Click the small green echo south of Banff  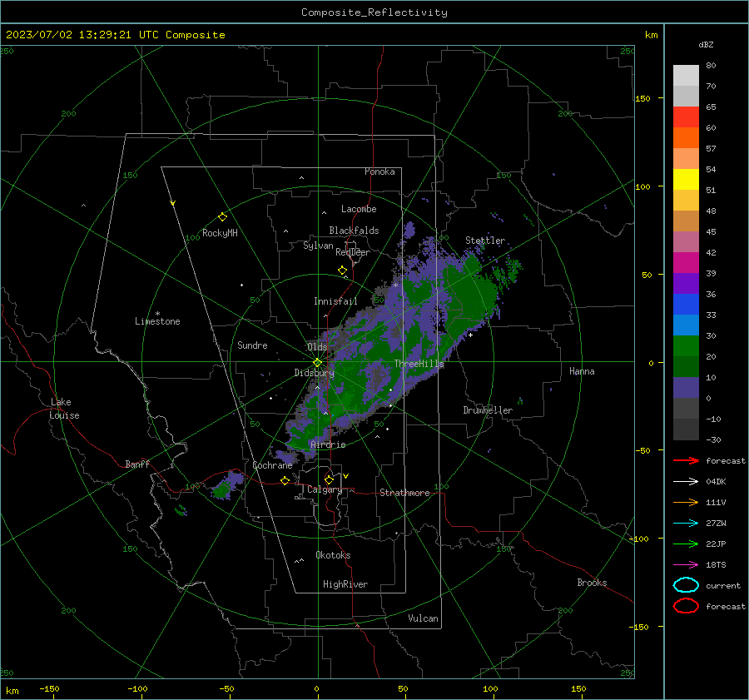pyautogui.click(x=181, y=510)
